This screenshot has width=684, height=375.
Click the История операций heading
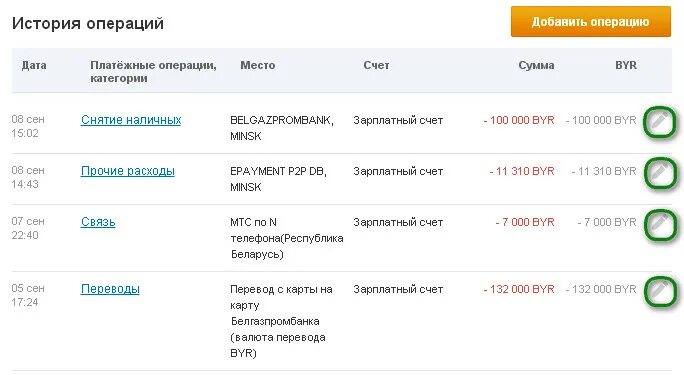[x=88, y=23]
